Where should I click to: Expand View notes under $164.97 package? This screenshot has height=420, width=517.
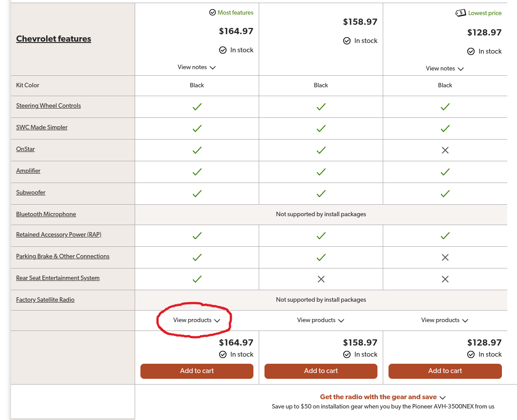[x=197, y=67]
